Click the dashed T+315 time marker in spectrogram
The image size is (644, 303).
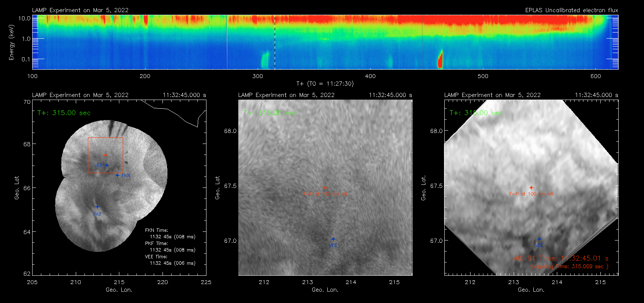(275, 42)
